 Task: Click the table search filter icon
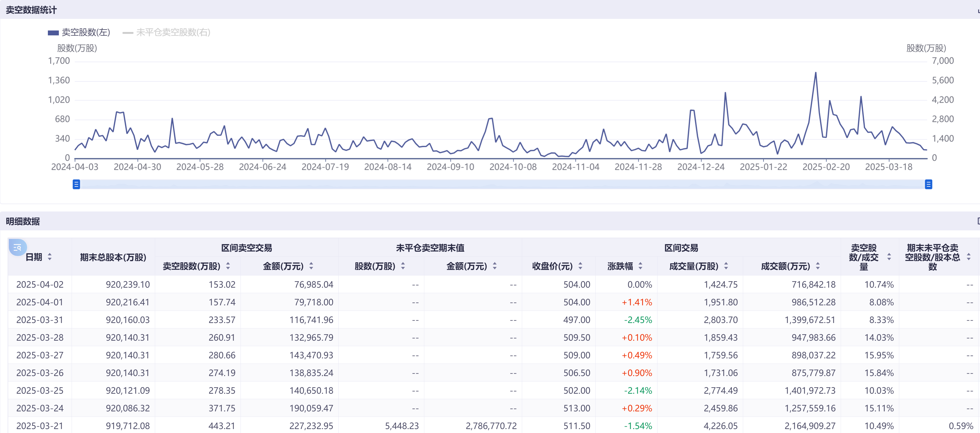17,248
